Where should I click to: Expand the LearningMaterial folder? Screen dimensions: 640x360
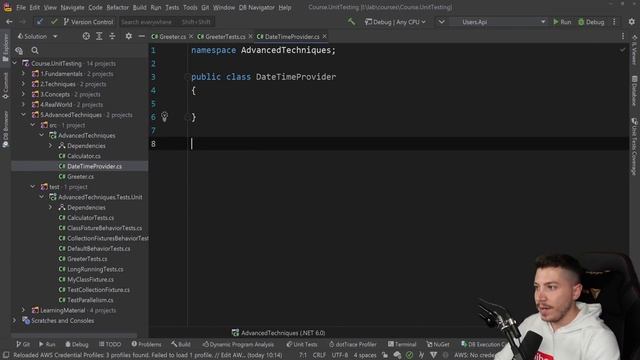point(23,310)
